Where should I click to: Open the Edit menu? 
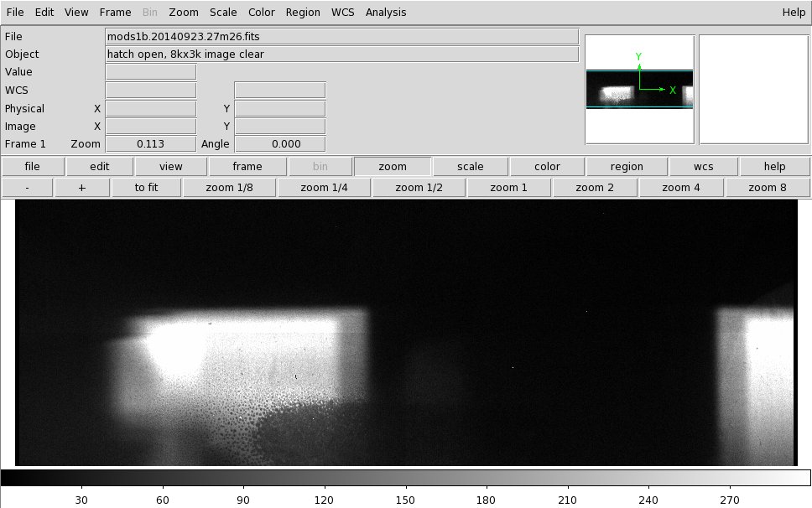(x=44, y=12)
